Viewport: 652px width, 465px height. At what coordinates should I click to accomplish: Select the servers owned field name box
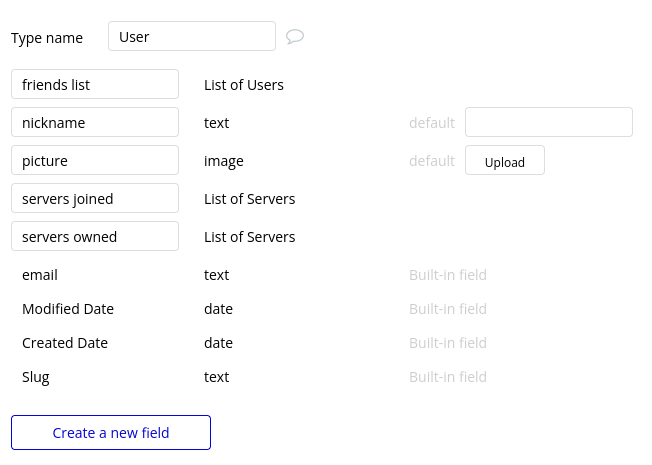click(95, 236)
